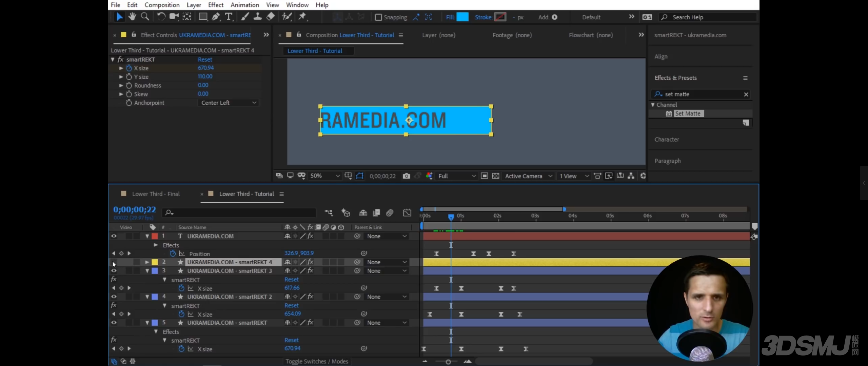Select the Roto Brush tool

pyautogui.click(x=287, y=17)
